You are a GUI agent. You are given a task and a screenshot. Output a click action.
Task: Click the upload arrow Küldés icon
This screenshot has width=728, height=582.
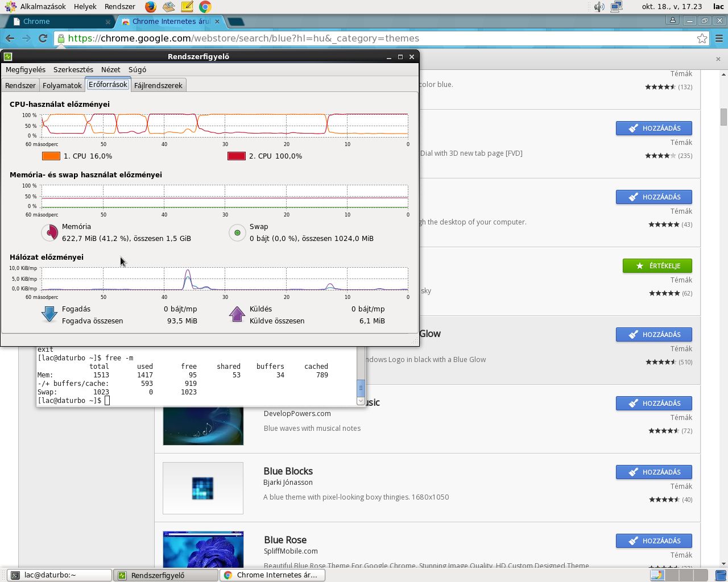(x=237, y=314)
